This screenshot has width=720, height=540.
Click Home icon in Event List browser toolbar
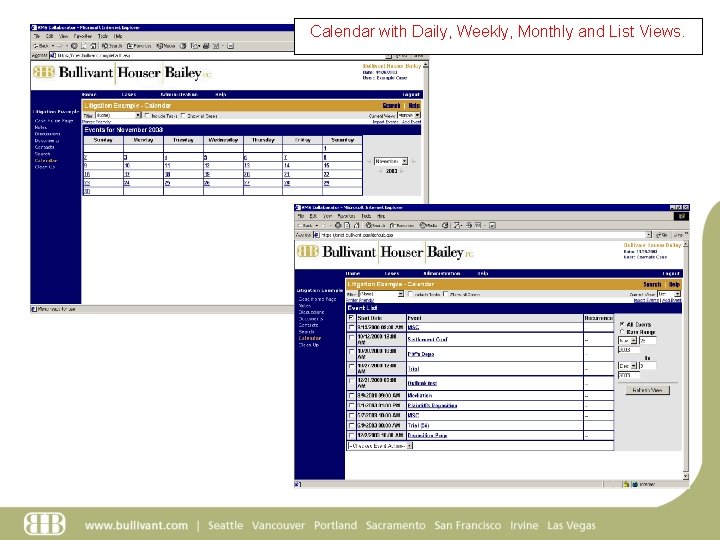tap(356, 225)
